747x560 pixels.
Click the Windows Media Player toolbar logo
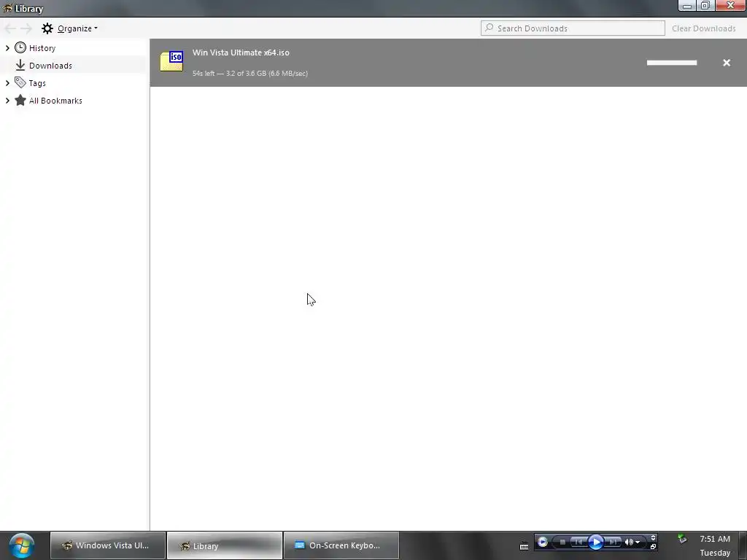coord(542,542)
